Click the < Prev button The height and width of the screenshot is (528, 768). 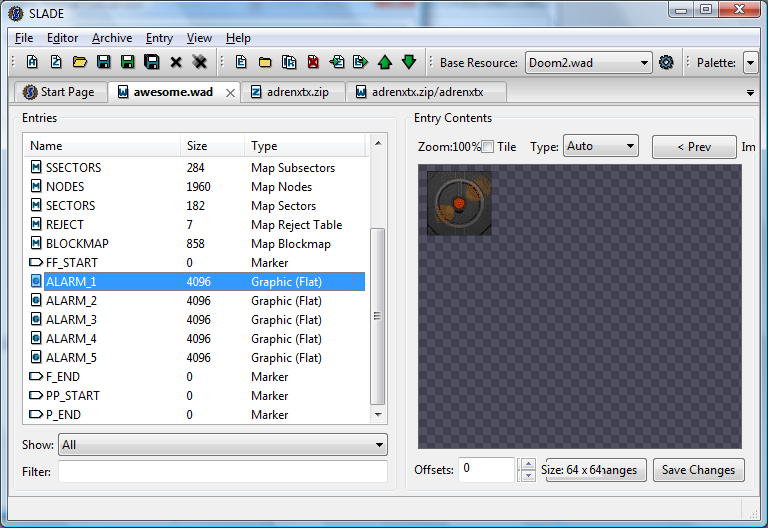pyautogui.click(x=694, y=147)
